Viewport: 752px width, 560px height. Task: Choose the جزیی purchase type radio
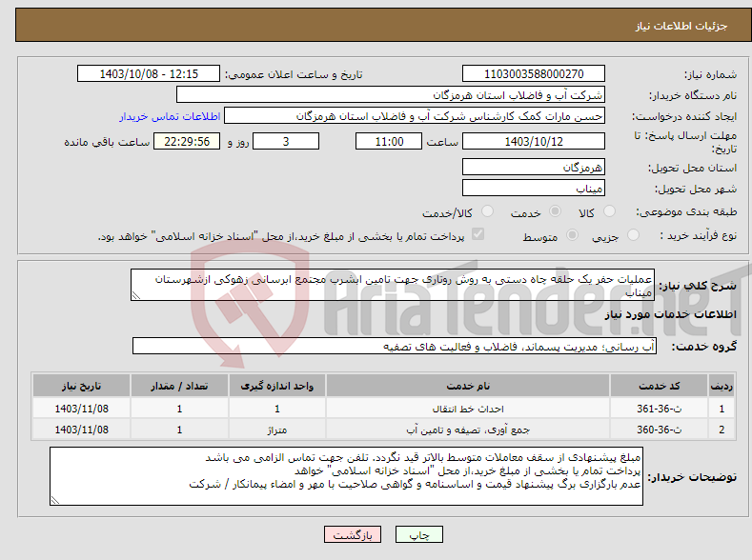(633, 234)
